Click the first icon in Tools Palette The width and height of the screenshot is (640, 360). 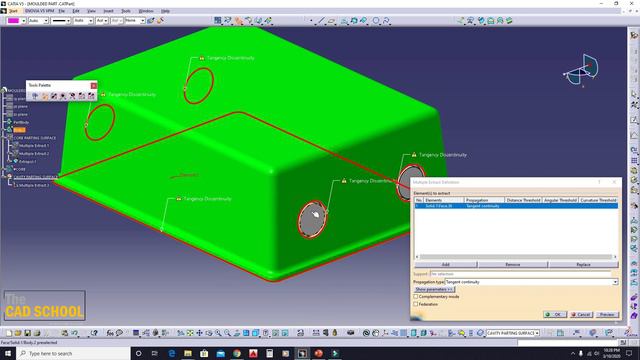pos(35,96)
